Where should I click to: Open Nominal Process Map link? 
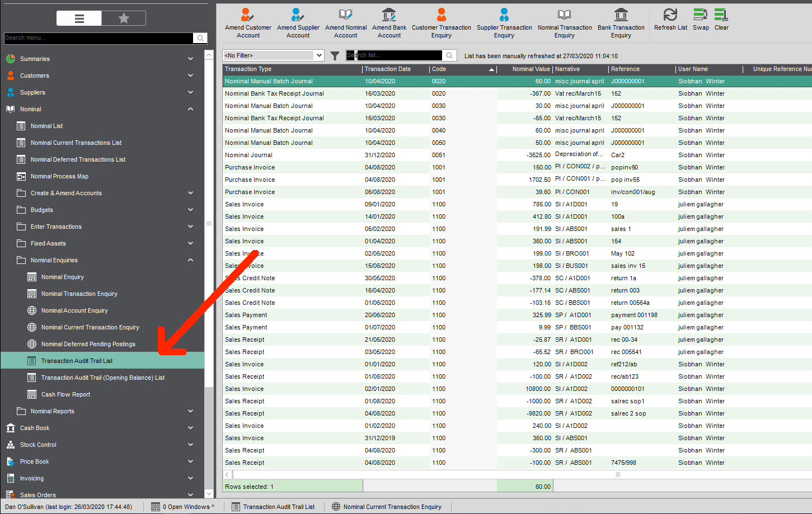tap(59, 176)
